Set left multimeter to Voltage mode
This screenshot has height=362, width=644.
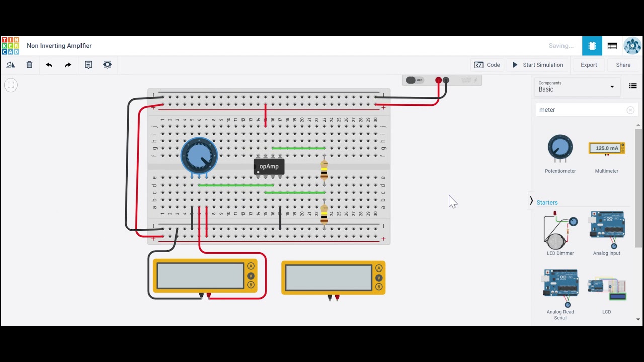pos(251,276)
